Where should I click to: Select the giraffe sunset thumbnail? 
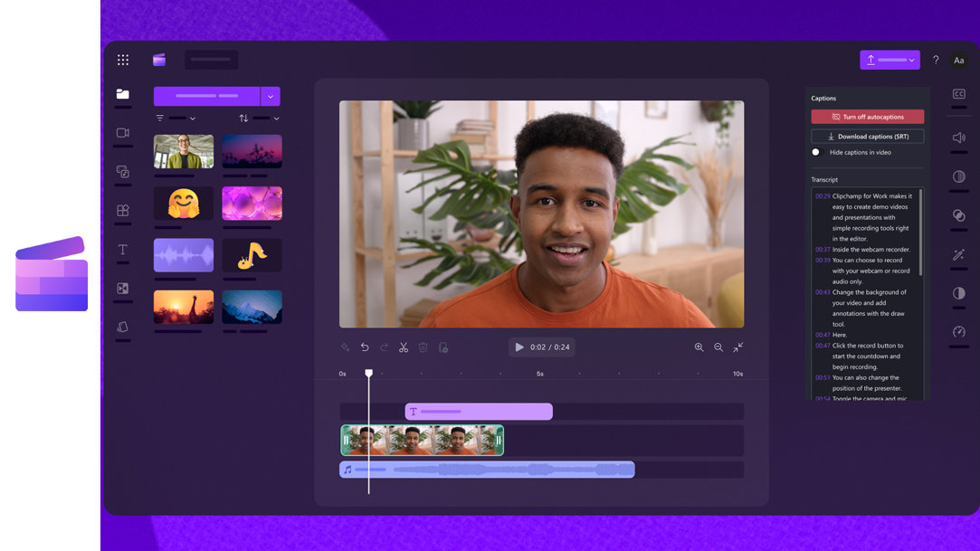[184, 307]
